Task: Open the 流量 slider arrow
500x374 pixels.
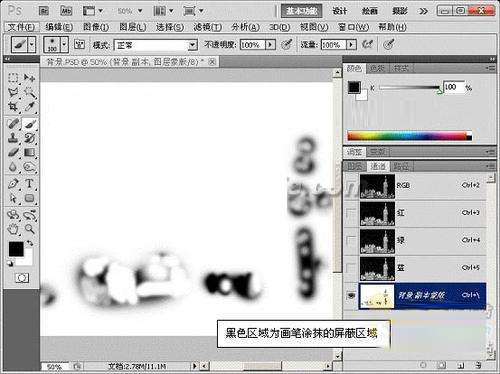Action: (351, 45)
